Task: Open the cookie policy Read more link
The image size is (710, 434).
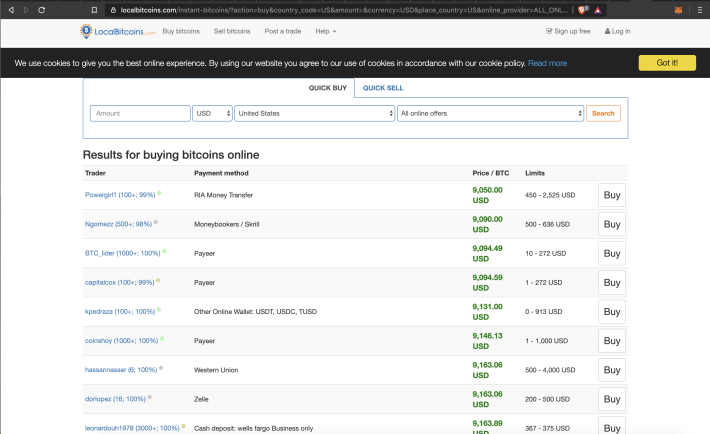Action: pyautogui.click(x=547, y=63)
